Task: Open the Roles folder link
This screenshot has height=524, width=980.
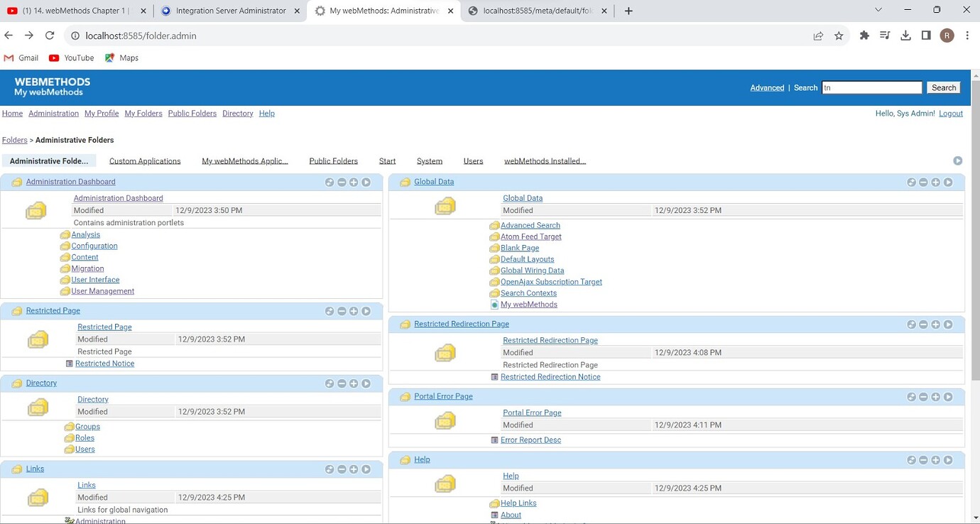Action: coord(85,438)
